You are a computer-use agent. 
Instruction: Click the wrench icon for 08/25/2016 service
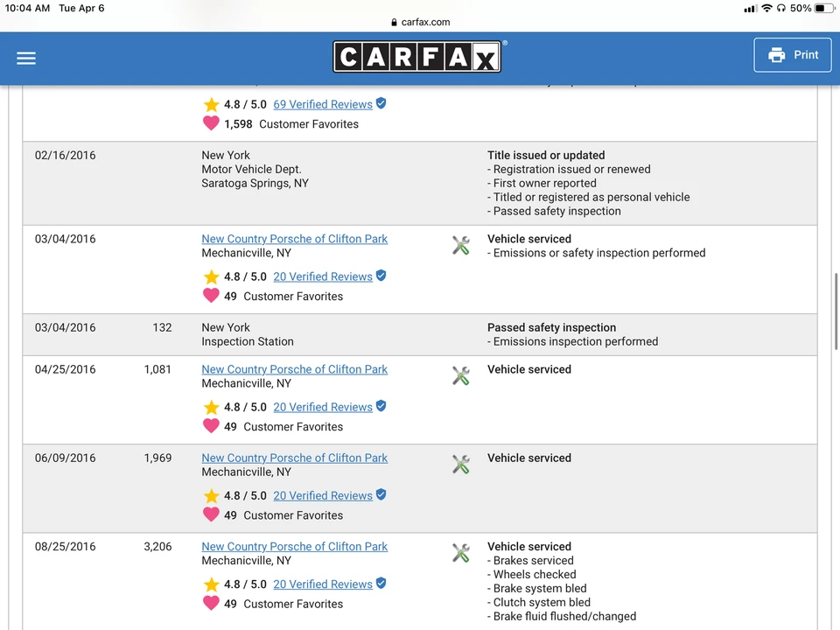click(461, 553)
